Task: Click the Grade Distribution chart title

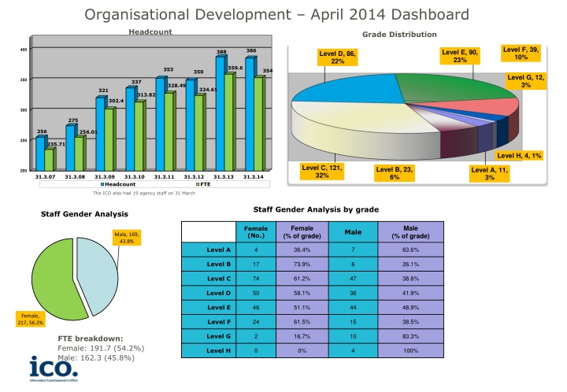Action: coord(399,35)
